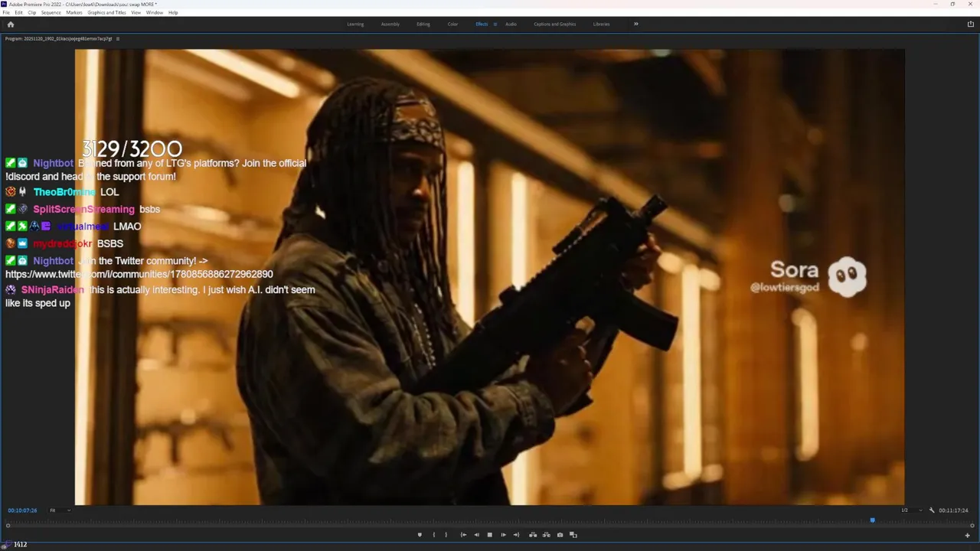Click the Mark Out bracket icon
This screenshot has height=551, width=980.
click(446, 535)
